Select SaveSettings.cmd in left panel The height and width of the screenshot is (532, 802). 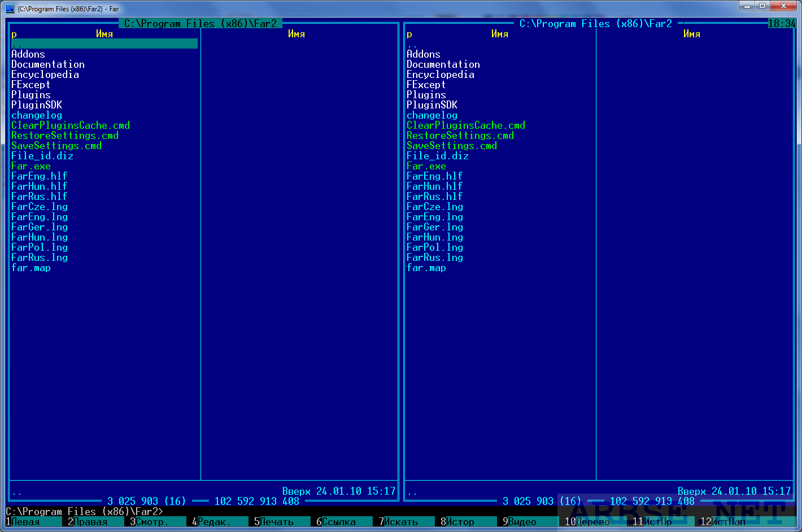pyautogui.click(x=56, y=146)
